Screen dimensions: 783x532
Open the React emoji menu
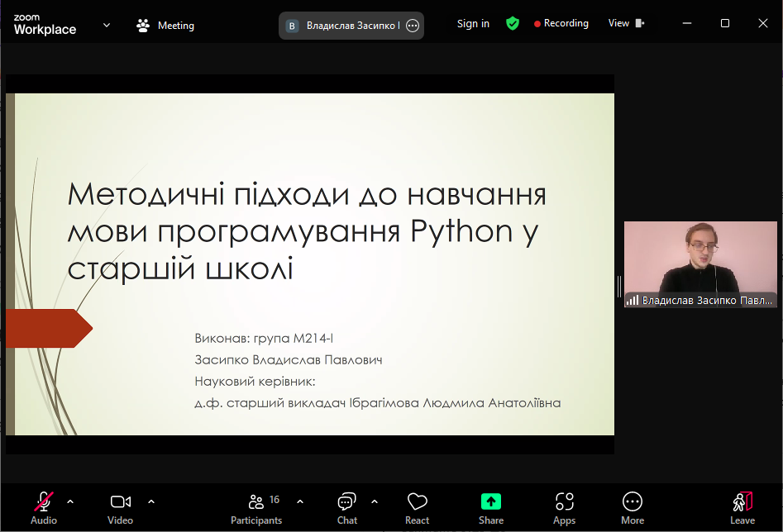417,507
